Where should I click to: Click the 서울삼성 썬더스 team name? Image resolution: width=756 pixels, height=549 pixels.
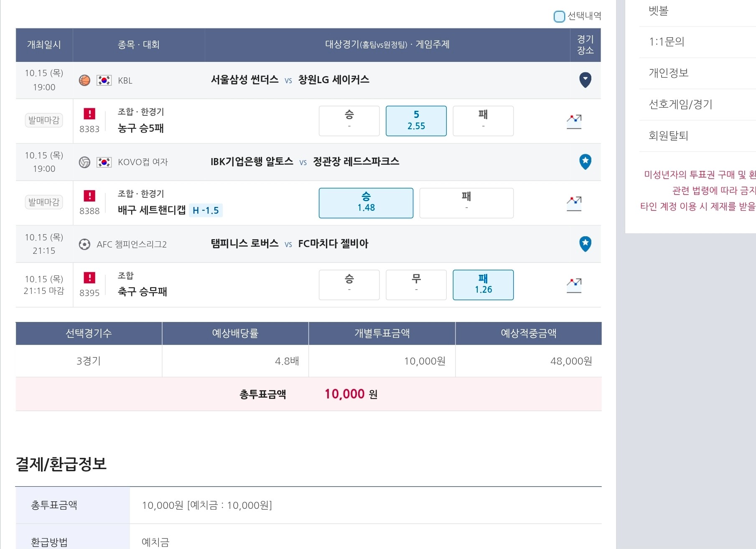(244, 80)
